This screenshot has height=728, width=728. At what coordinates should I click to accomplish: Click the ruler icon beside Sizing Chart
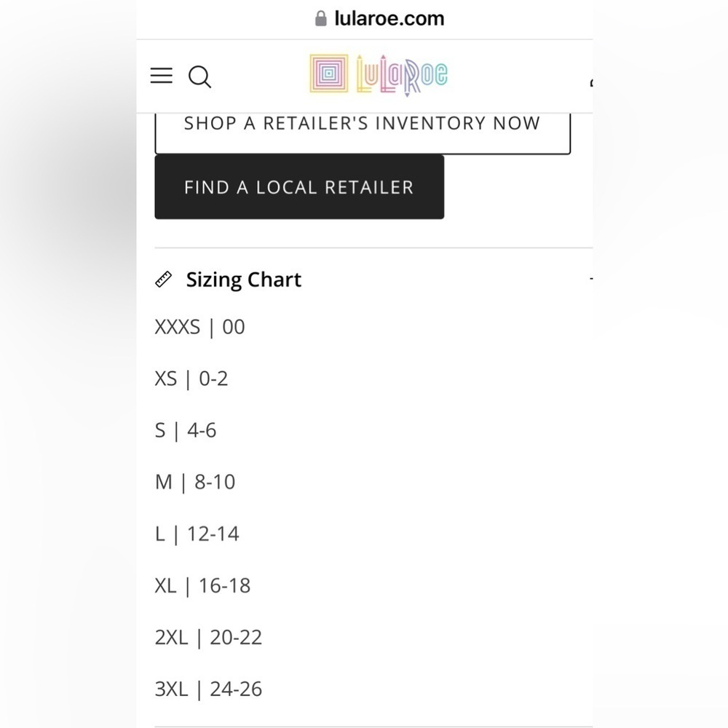tap(163, 280)
